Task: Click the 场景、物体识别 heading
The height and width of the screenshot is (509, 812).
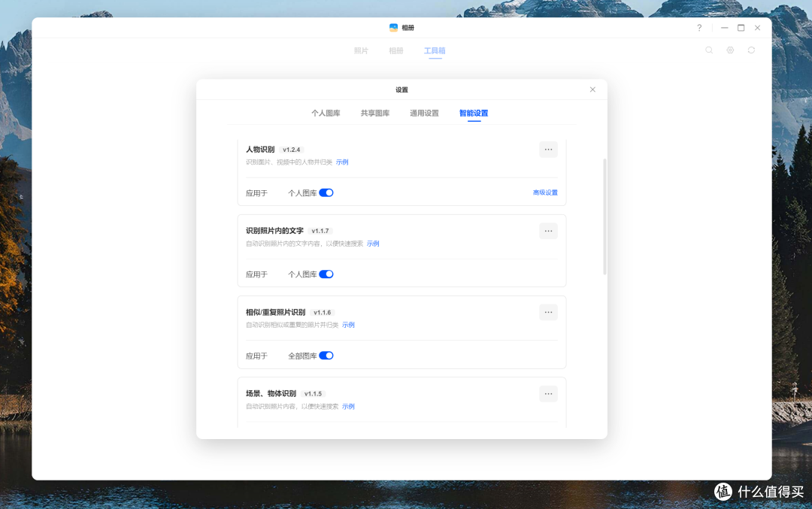Action: [x=271, y=393]
